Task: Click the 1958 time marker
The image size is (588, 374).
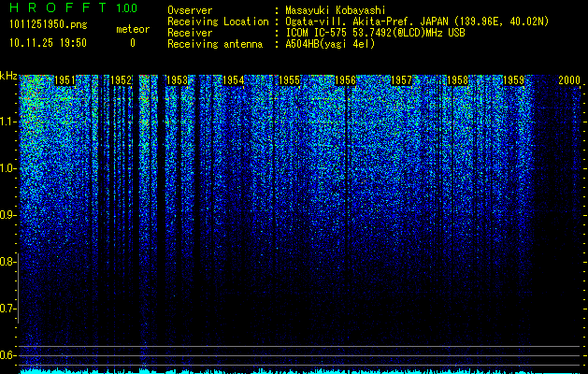Action: click(458, 80)
